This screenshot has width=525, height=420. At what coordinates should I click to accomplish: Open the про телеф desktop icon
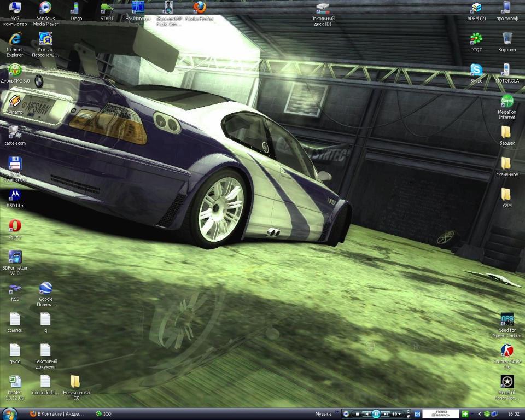[x=507, y=11]
